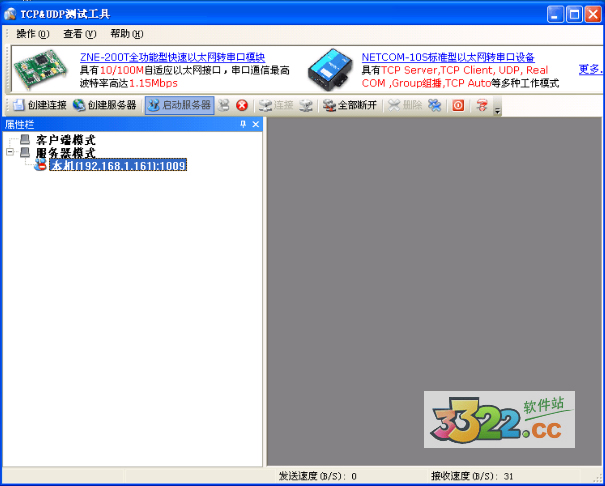Close the 属性栏 panel

pyautogui.click(x=255, y=124)
